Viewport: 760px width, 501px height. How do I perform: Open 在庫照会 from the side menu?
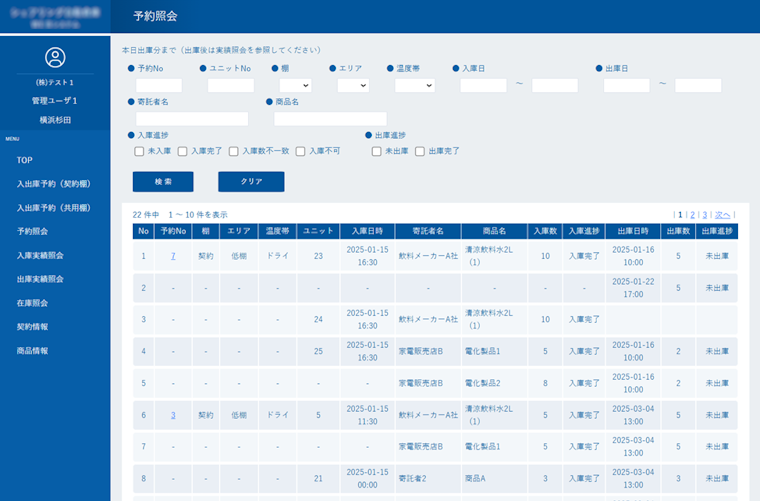[x=32, y=303]
